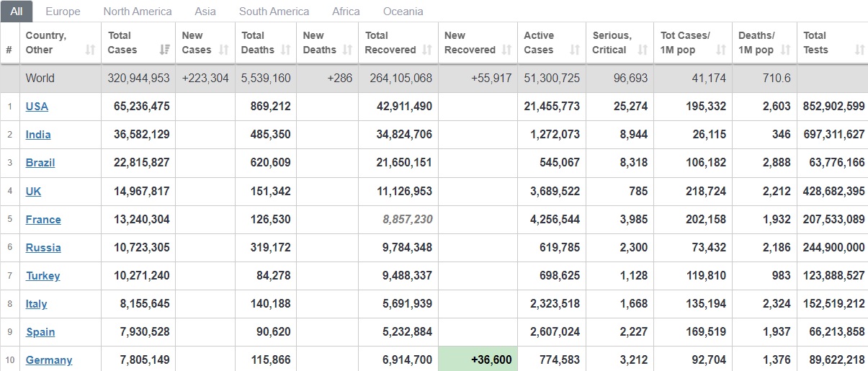The image size is (868, 371).
Task: Click the Active Cases sort arrows icon
Action: point(574,50)
